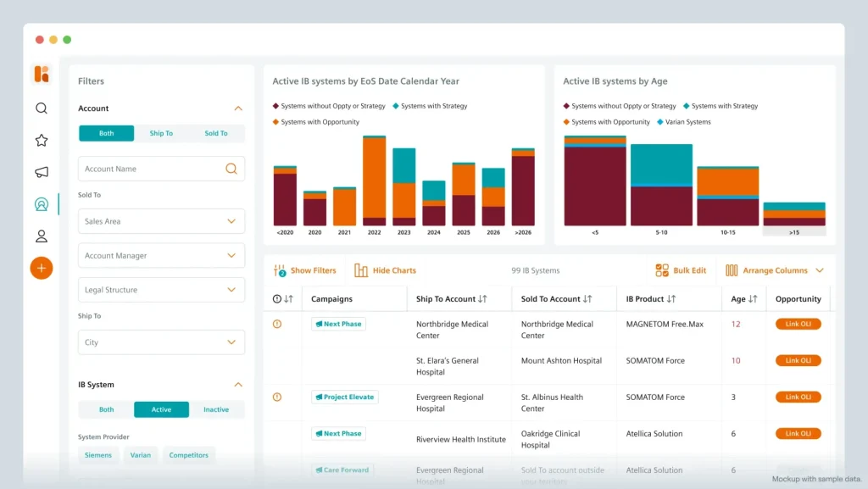Click the orange plus button to create new

[x=41, y=268]
